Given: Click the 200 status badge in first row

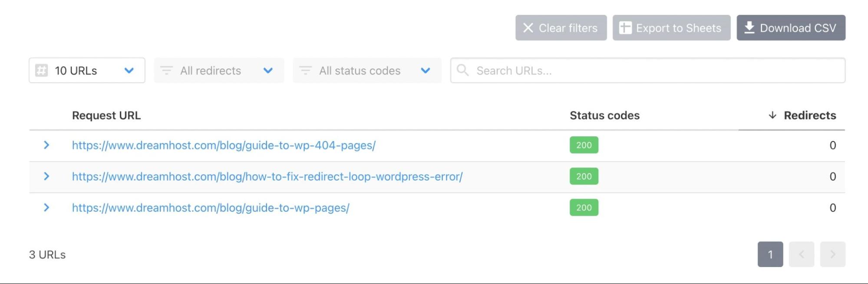Looking at the screenshot, I should (584, 145).
